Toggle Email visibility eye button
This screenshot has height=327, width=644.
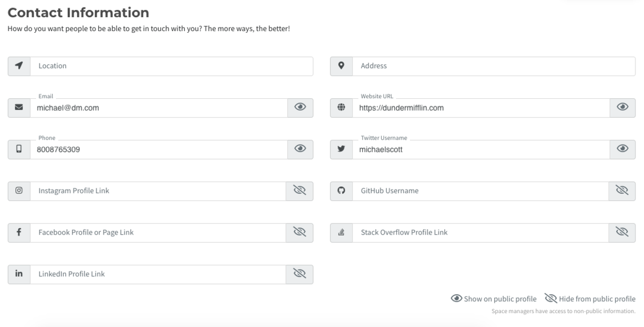point(300,107)
